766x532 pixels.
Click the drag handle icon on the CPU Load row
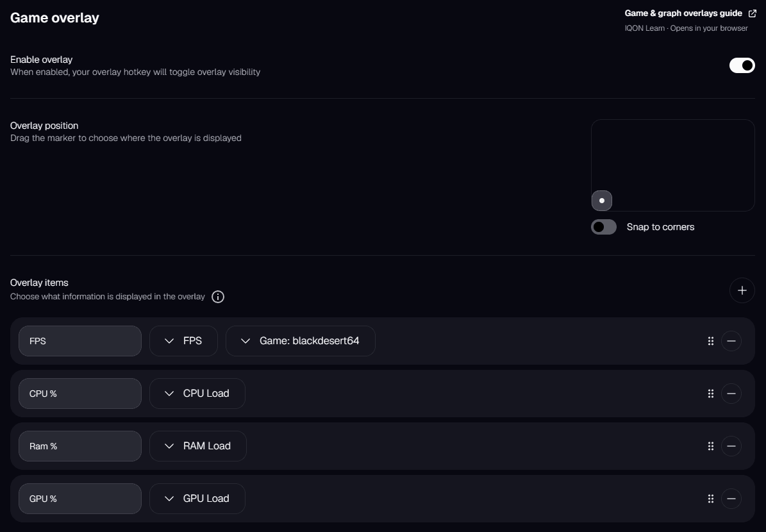(711, 394)
